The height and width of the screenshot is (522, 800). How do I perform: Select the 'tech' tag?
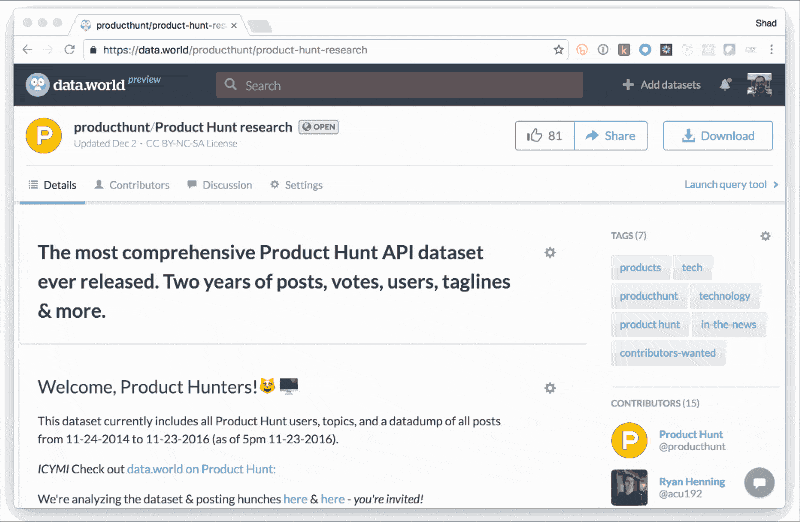click(692, 267)
